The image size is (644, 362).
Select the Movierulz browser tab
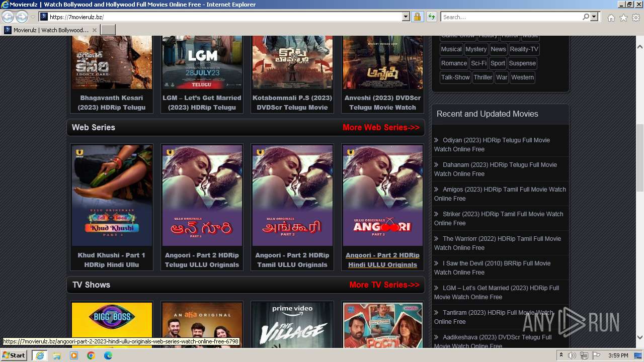[x=50, y=30]
